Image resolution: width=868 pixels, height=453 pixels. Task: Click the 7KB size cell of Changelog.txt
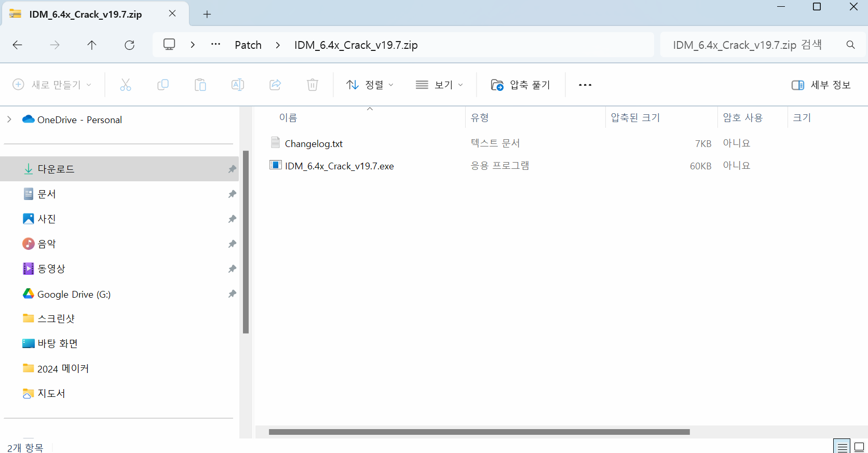pyautogui.click(x=703, y=143)
